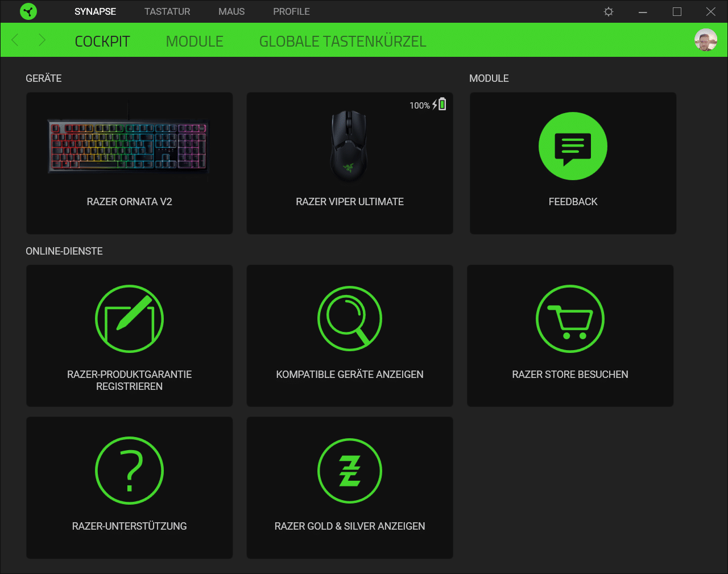Select the Module subtab

195,41
